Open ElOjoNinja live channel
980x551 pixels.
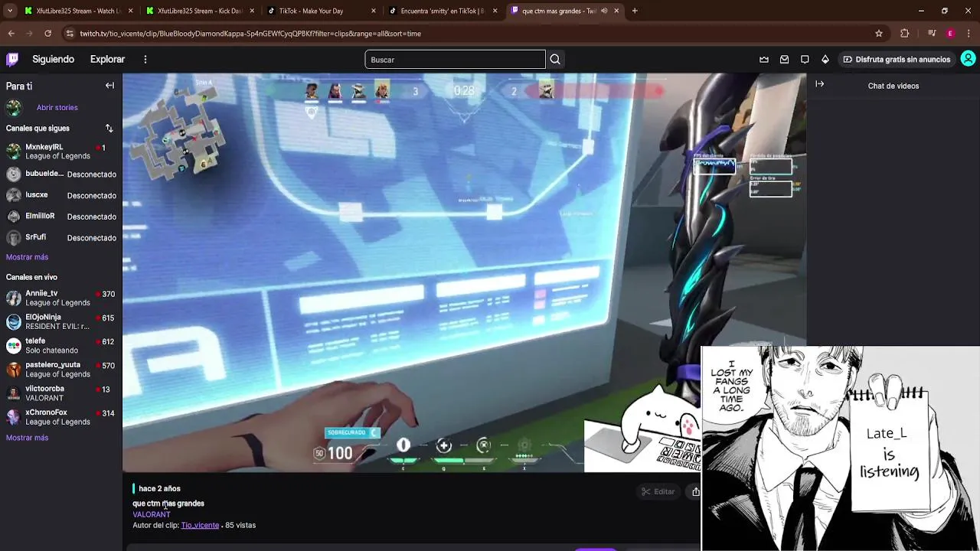tap(61, 321)
